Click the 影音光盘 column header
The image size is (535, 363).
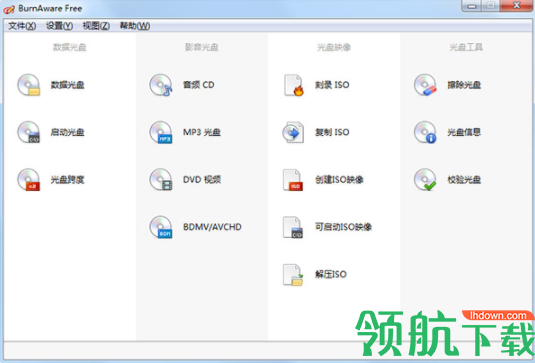coord(202,47)
